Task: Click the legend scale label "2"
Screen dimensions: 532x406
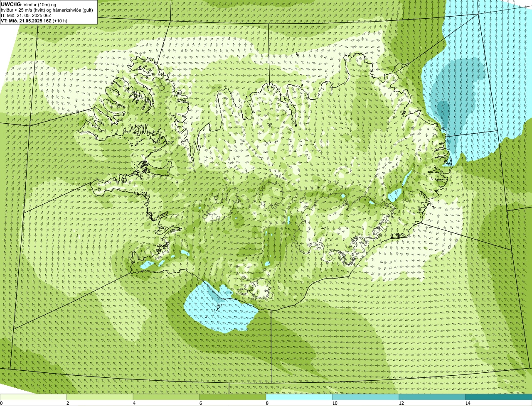Action: coord(67,403)
